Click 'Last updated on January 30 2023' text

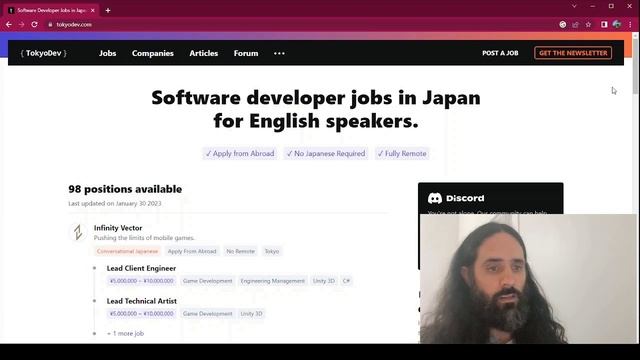pyautogui.click(x=115, y=203)
